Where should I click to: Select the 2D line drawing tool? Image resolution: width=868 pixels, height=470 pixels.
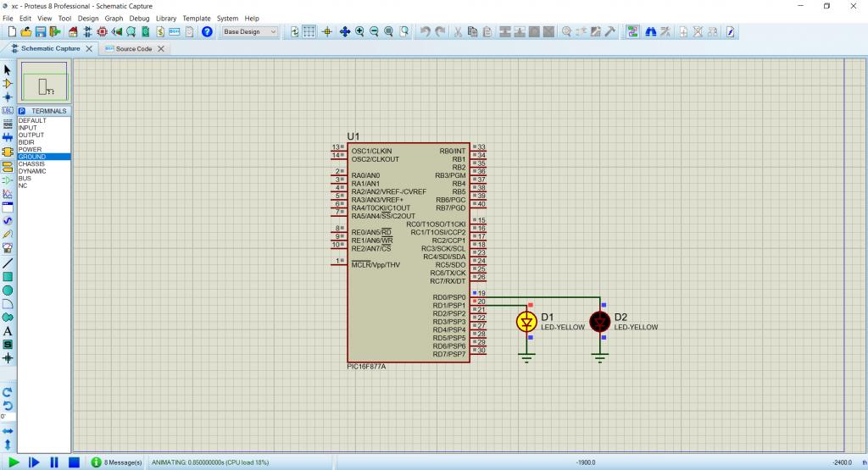[8, 263]
